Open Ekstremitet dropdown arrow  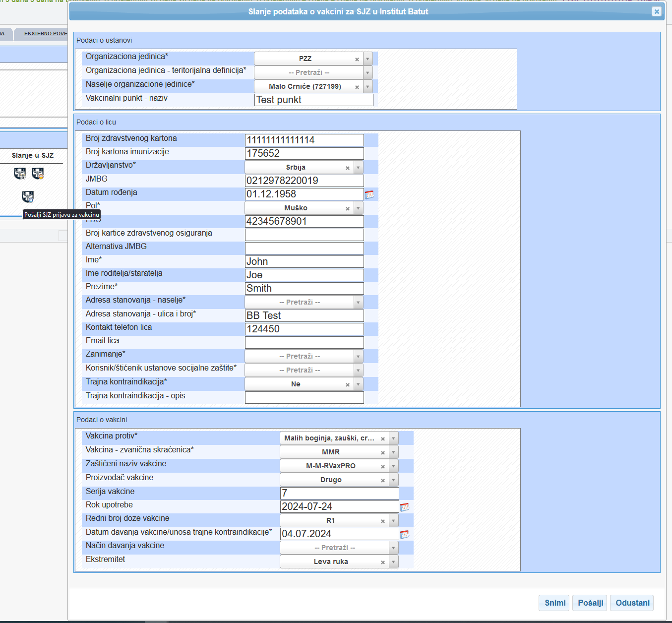[x=393, y=561]
